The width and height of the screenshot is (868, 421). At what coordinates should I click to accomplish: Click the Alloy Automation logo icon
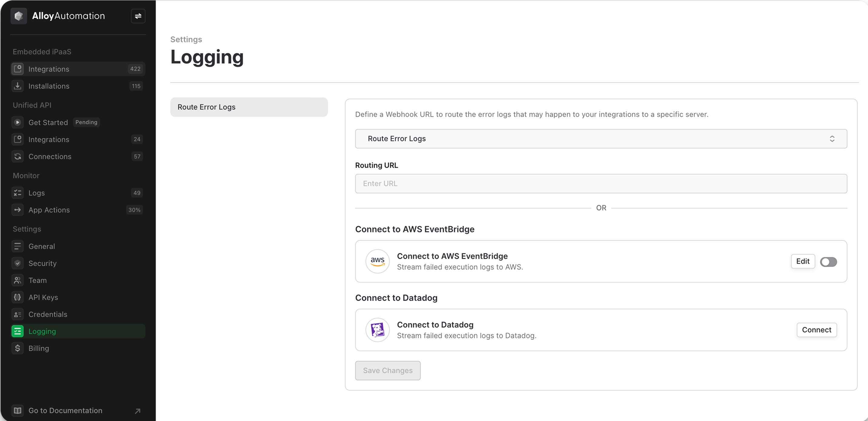click(18, 16)
